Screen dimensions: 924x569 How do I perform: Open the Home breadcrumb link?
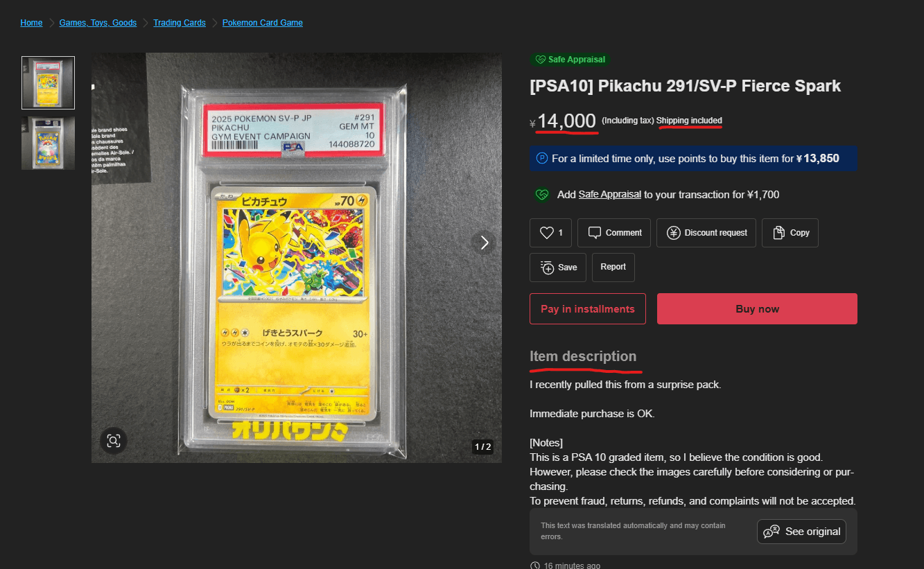(31, 23)
